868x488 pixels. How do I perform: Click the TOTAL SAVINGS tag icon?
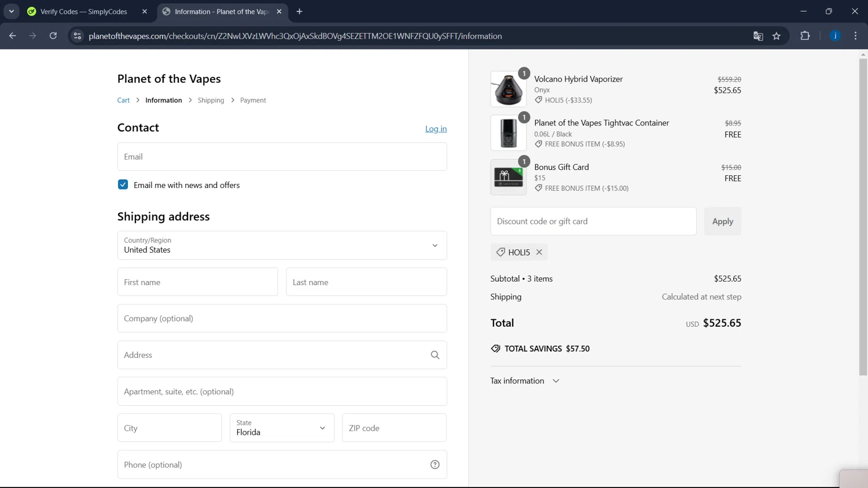pyautogui.click(x=495, y=349)
